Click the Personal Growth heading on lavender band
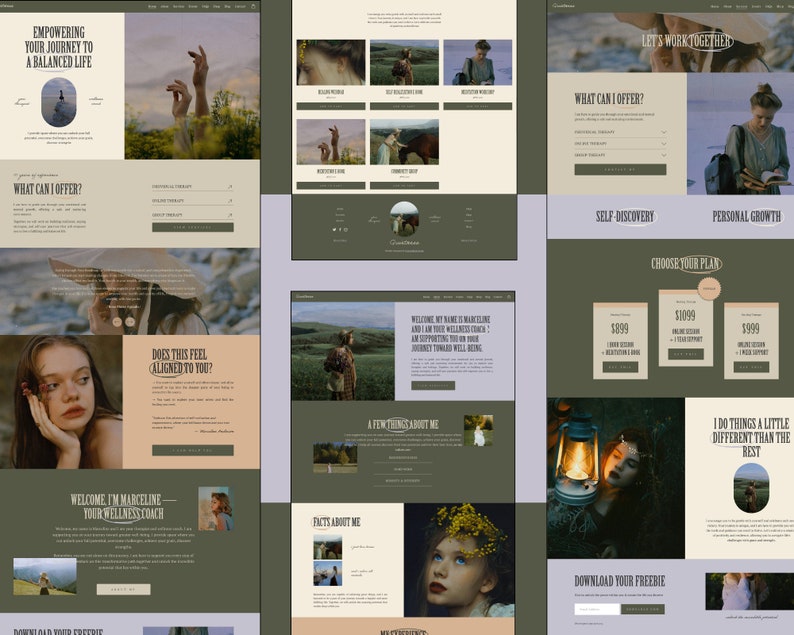794x635 pixels. point(747,217)
